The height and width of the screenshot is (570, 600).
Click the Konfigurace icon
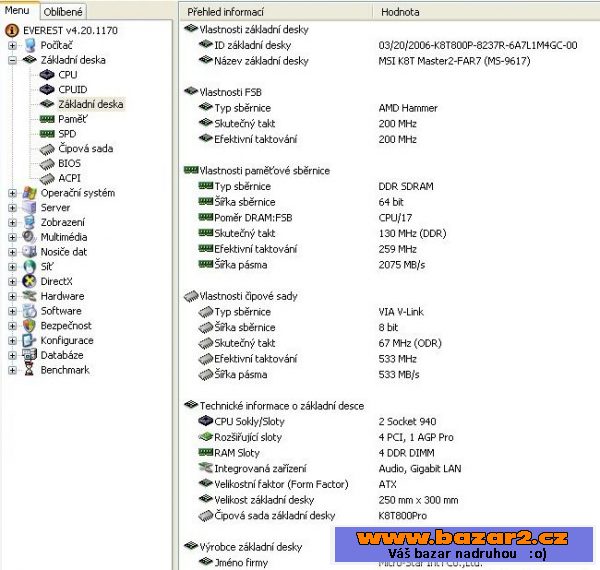coord(29,340)
